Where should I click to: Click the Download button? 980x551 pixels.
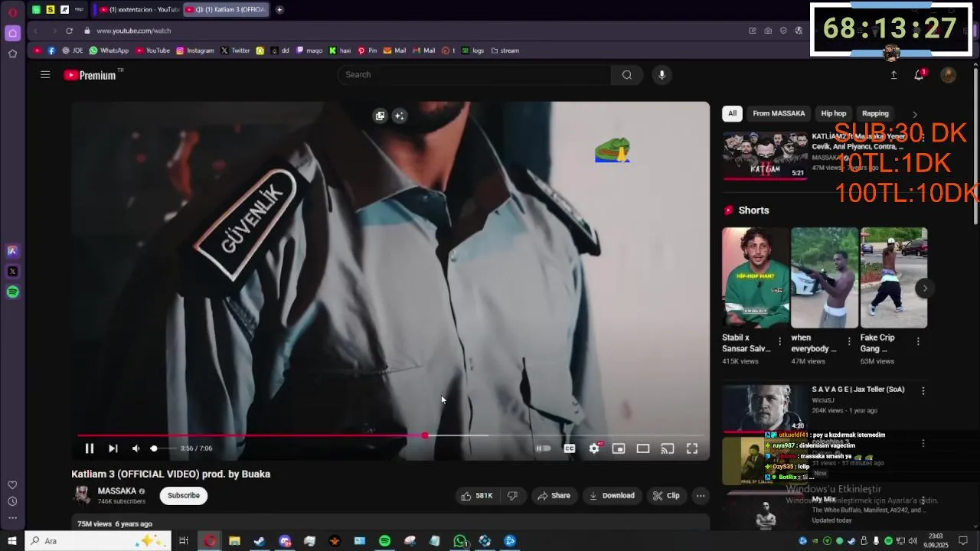[612, 496]
